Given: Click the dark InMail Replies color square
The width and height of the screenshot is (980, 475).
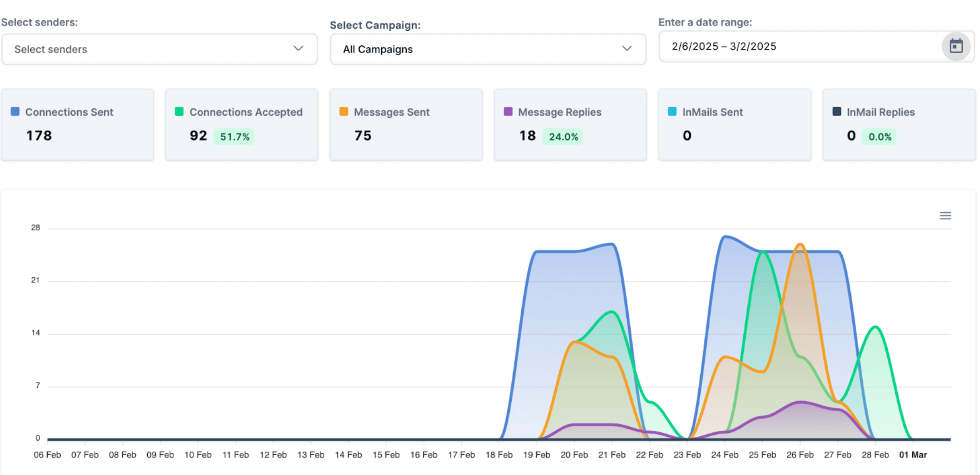Looking at the screenshot, I should [837, 112].
